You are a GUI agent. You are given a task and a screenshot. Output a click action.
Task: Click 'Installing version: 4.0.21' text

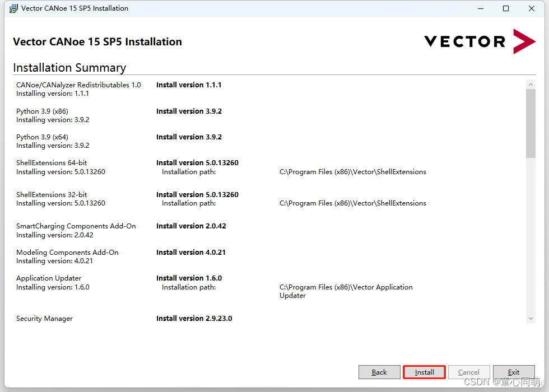(x=55, y=261)
